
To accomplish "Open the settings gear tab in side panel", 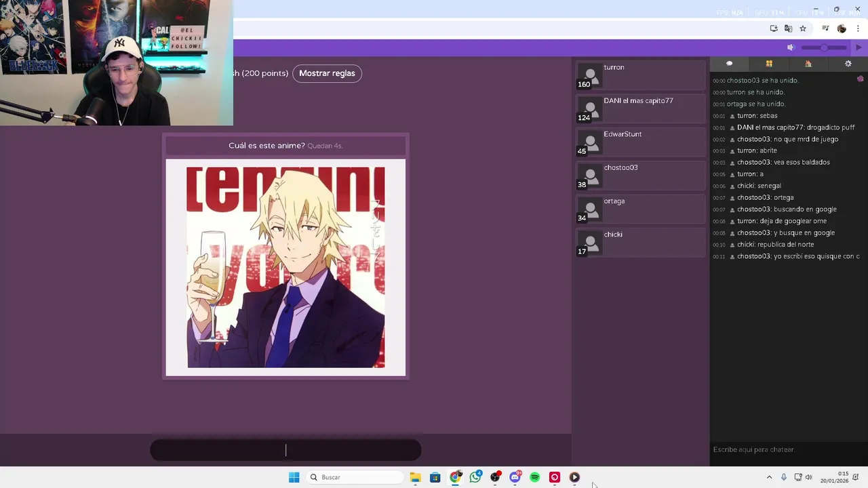I will 848,64.
